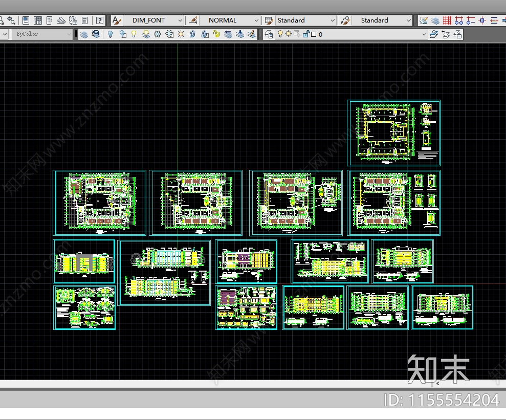Click the Turn All Layers On icon
The width and height of the screenshot is (506, 420).
point(145,34)
